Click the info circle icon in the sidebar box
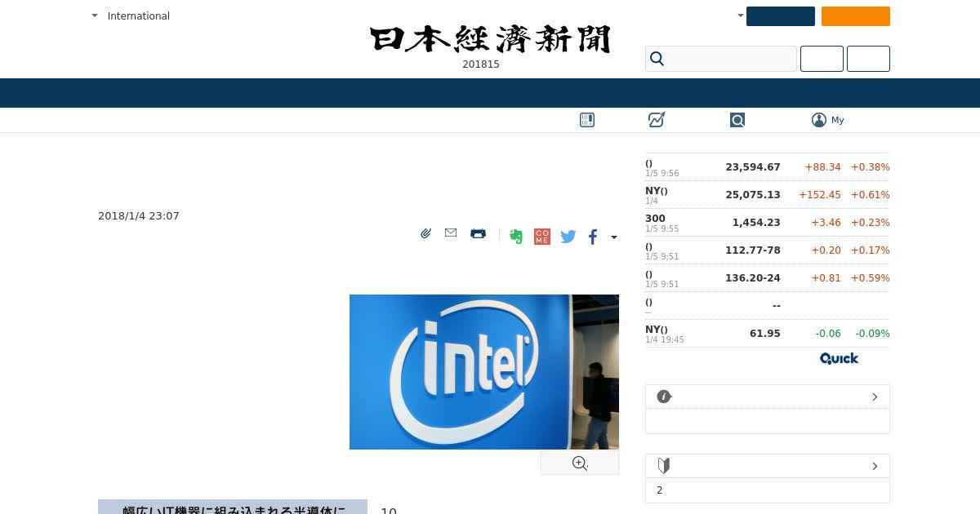 tap(664, 397)
